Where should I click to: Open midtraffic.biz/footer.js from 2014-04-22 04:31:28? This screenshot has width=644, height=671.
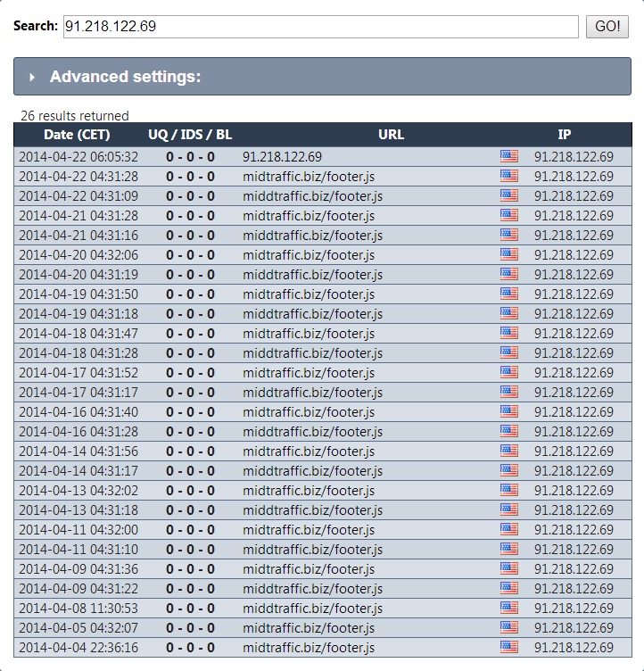(308, 177)
